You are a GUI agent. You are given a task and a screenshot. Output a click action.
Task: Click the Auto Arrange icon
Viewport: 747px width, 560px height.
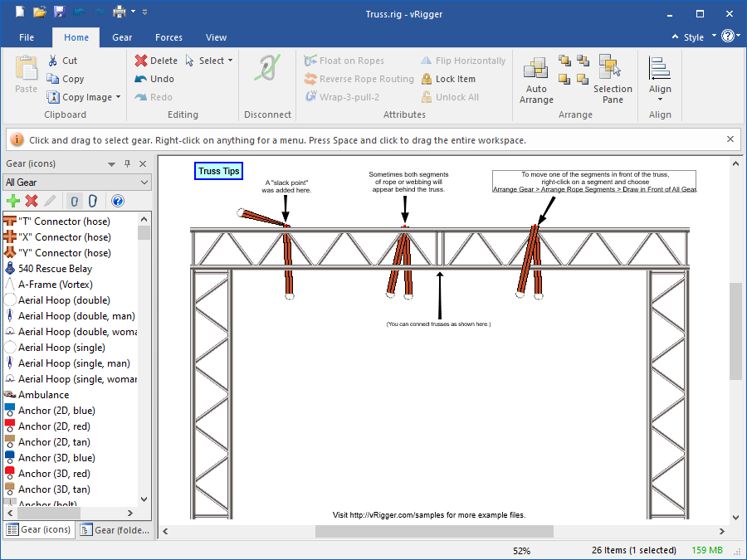536,70
